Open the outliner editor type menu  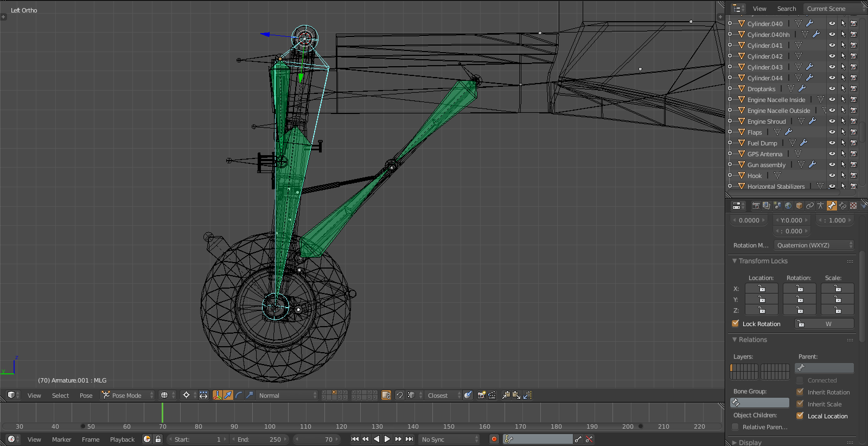(x=738, y=8)
